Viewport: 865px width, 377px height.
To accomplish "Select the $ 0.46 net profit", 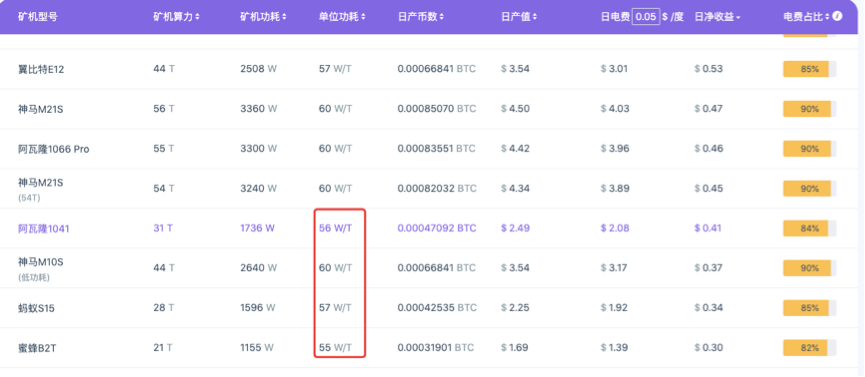I will point(708,149).
